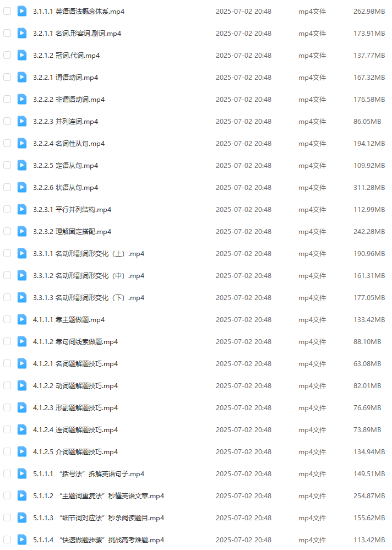Tick the checkbox for 3.2.2.1 谓语动词.mp4
The image size is (392, 550).
(x=7, y=77)
